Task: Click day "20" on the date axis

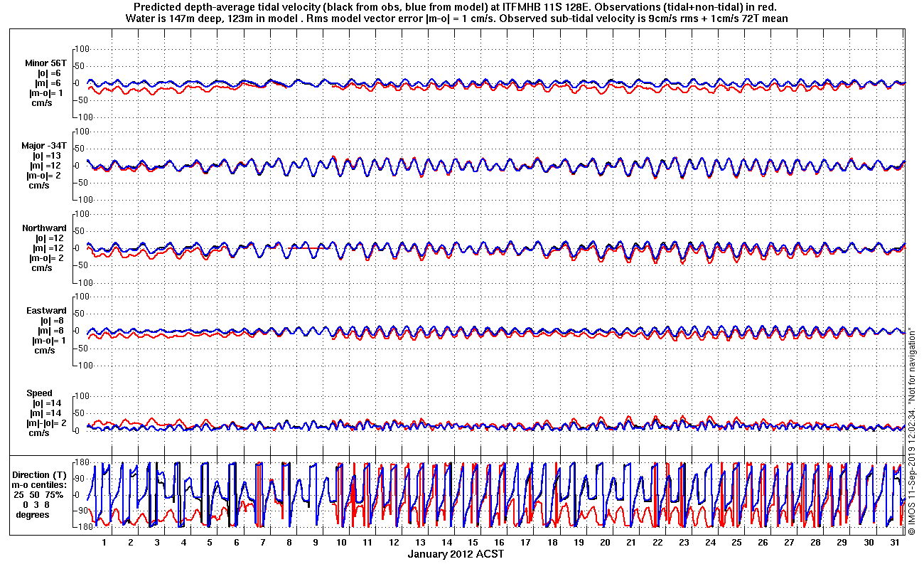Action: pyautogui.click(x=604, y=542)
